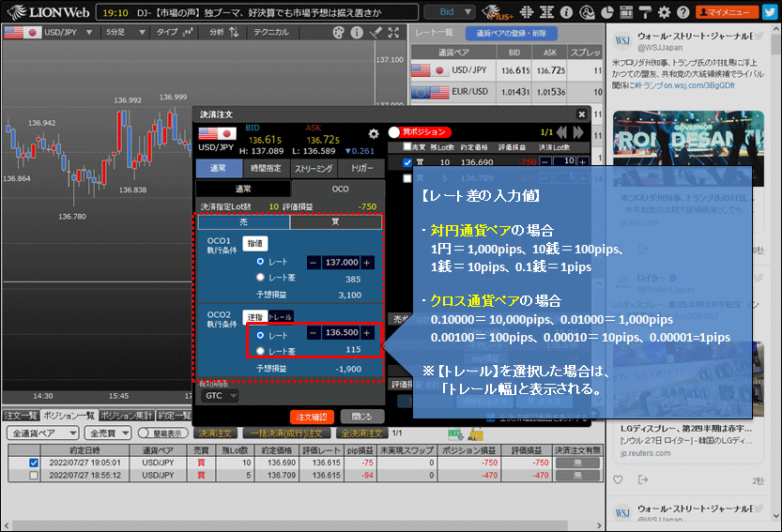The image size is (782, 532).
Task: Open the help question mark icon
Action: point(683,12)
